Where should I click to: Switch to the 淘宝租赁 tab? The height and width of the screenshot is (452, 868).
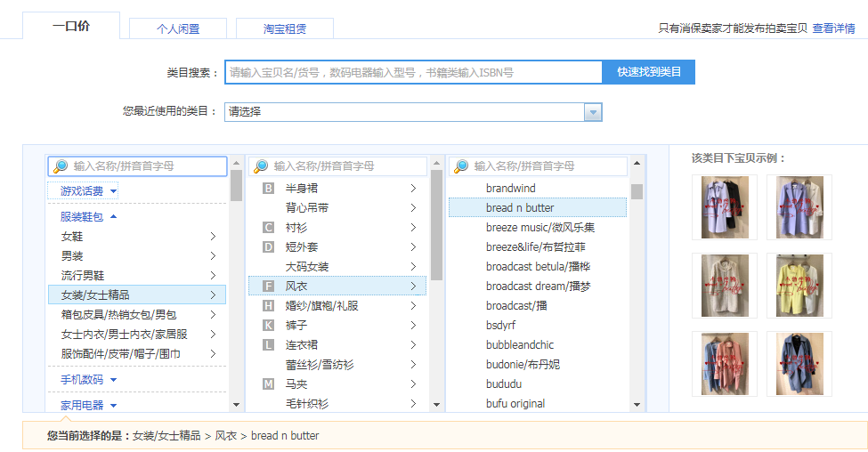click(x=285, y=28)
